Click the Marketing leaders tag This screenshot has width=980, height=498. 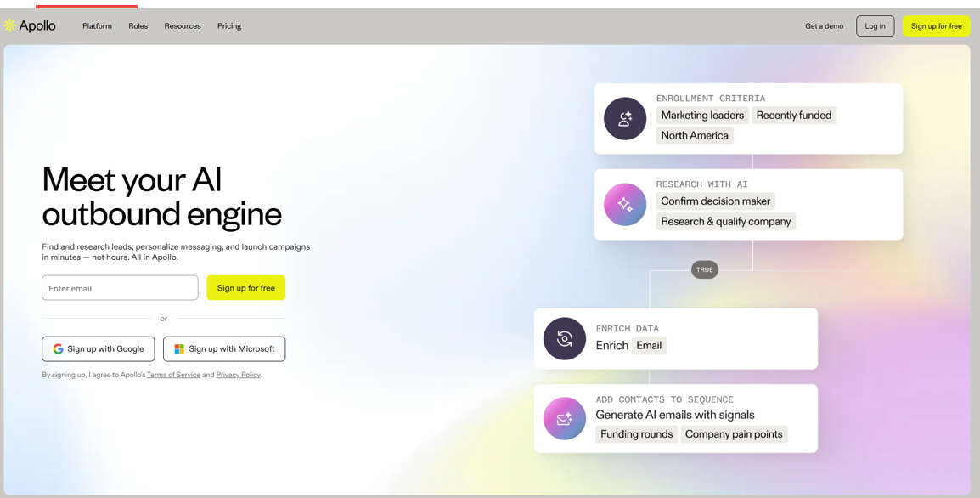point(702,115)
